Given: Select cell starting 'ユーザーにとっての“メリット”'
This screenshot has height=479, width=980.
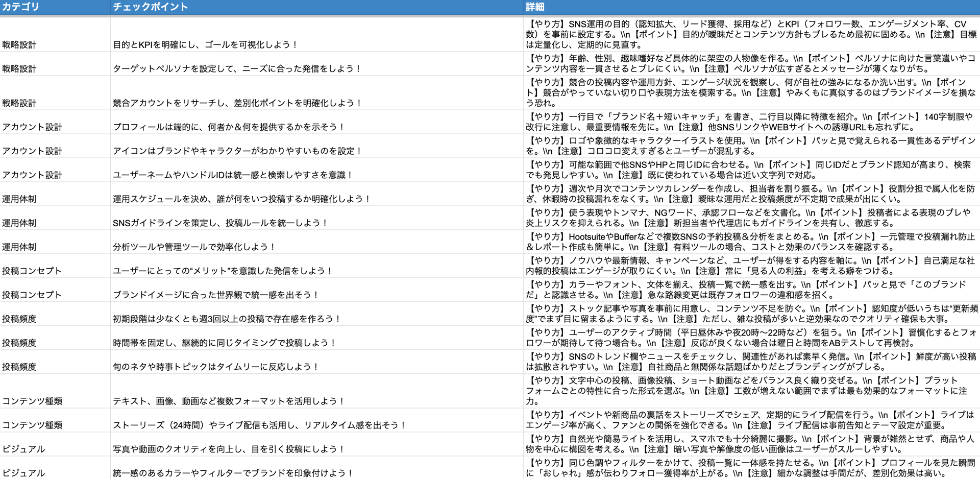Looking at the screenshot, I should [317, 266].
